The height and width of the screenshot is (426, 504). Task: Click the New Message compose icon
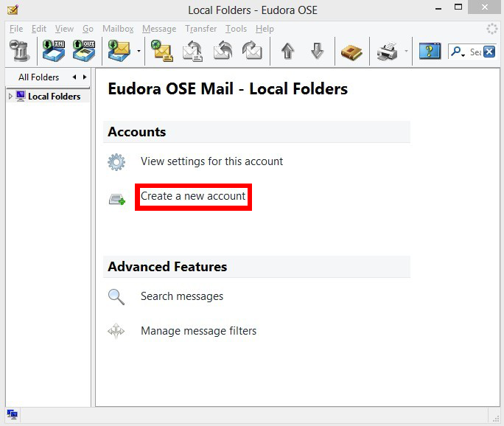pyautogui.click(x=162, y=51)
